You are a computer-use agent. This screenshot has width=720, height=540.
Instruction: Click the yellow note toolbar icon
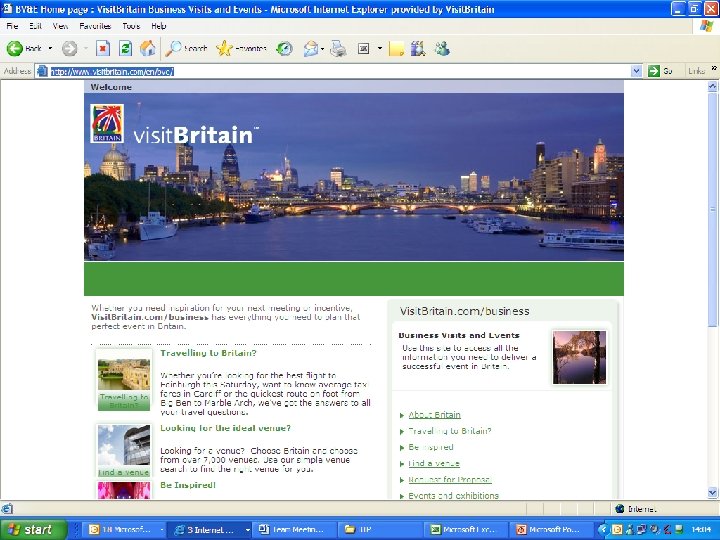coord(396,48)
